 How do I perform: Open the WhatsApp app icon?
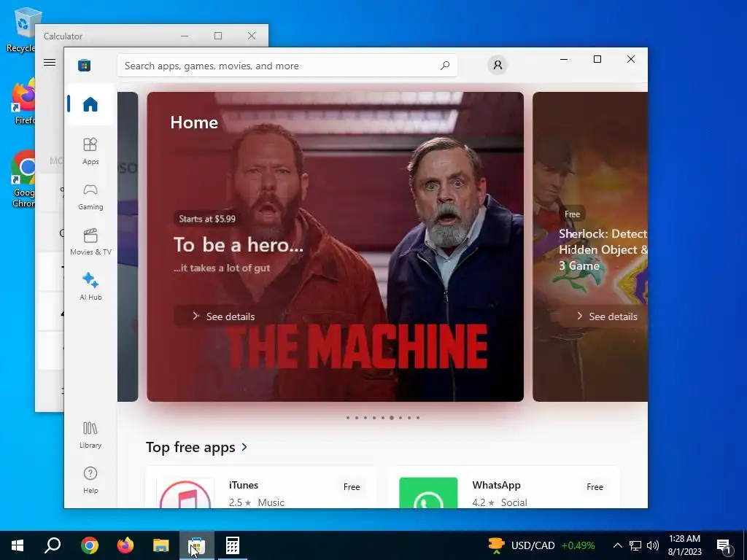click(428, 493)
